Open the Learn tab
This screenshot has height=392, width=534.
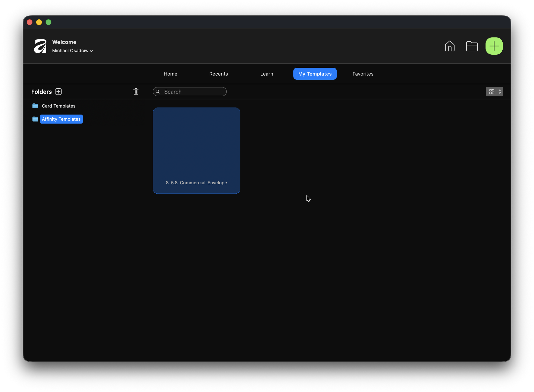(267, 74)
